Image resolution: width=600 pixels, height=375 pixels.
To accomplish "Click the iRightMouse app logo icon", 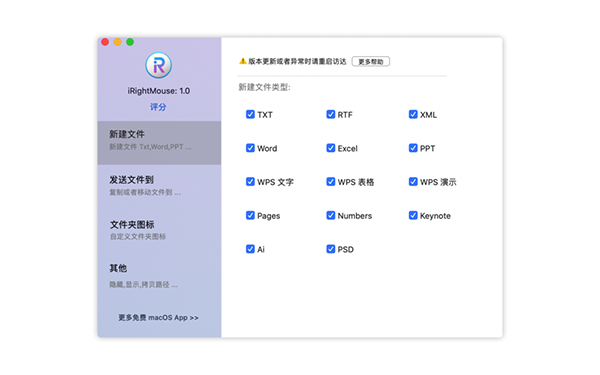I will [x=158, y=65].
